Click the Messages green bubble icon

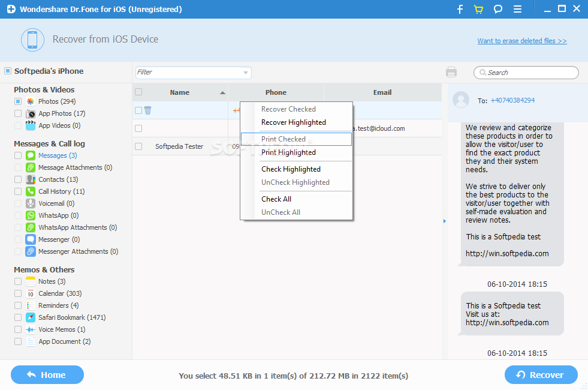point(31,155)
